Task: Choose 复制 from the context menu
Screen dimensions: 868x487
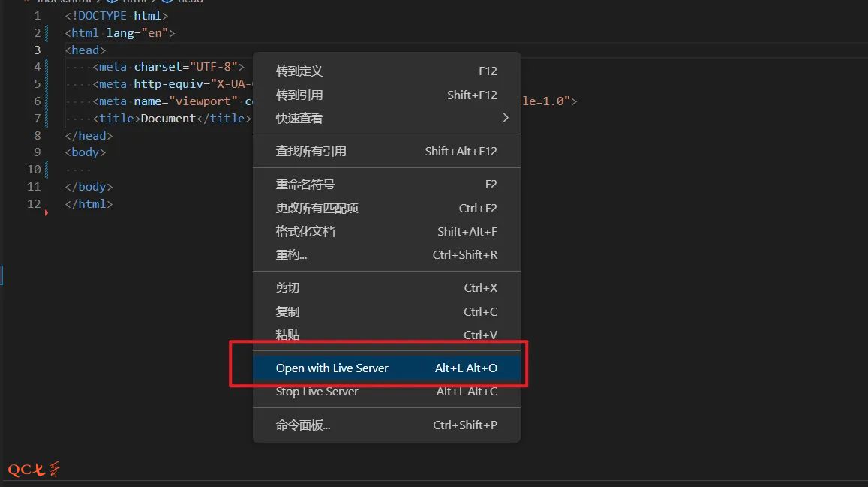Action: (x=287, y=311)
